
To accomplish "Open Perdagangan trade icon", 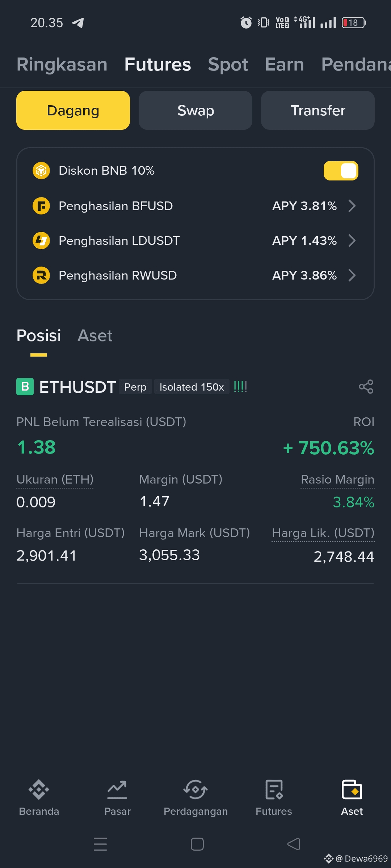I will [x=195, y=790].
